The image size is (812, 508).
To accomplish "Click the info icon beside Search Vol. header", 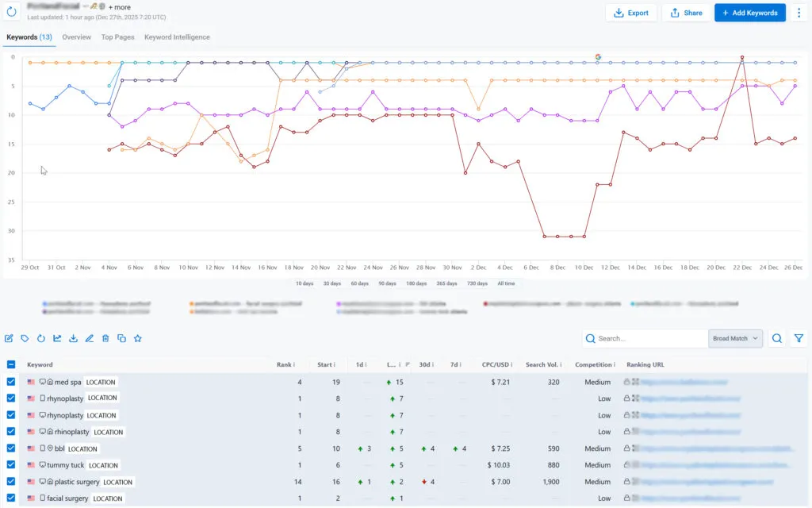I will click(561, 365).
